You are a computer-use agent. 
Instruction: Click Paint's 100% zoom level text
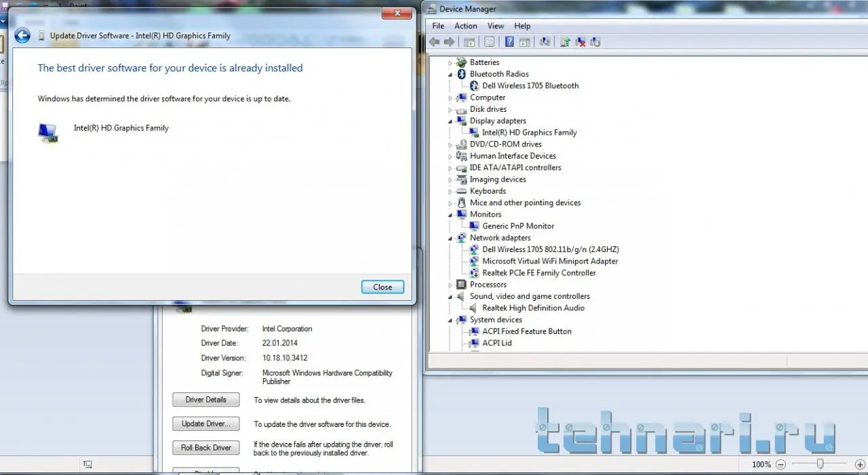click(x=762, y=465)
